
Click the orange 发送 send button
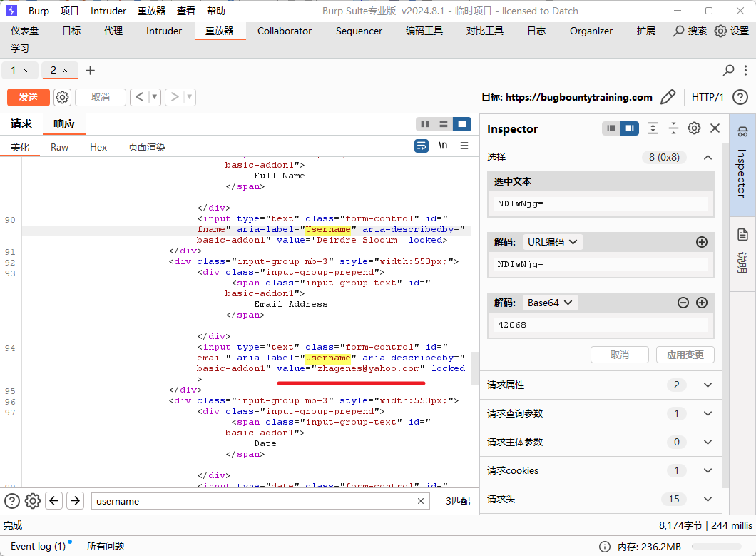(x=29, y=97)
